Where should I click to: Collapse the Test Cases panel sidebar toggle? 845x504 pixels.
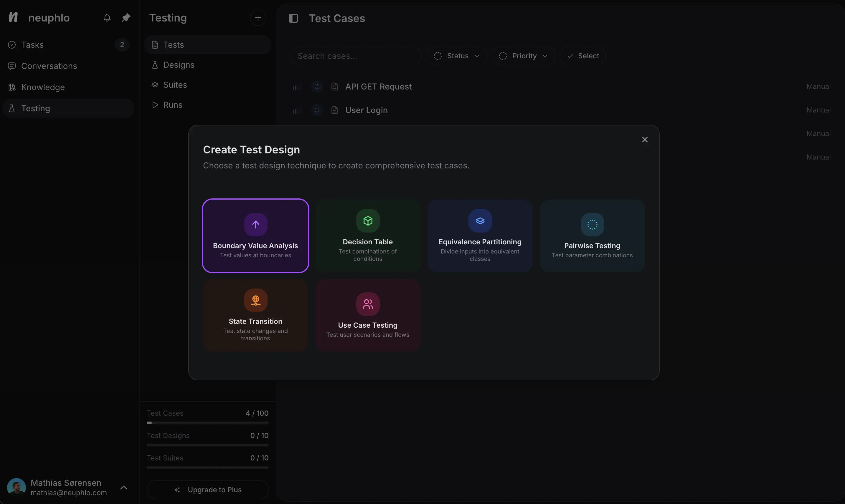pos(293,18)
